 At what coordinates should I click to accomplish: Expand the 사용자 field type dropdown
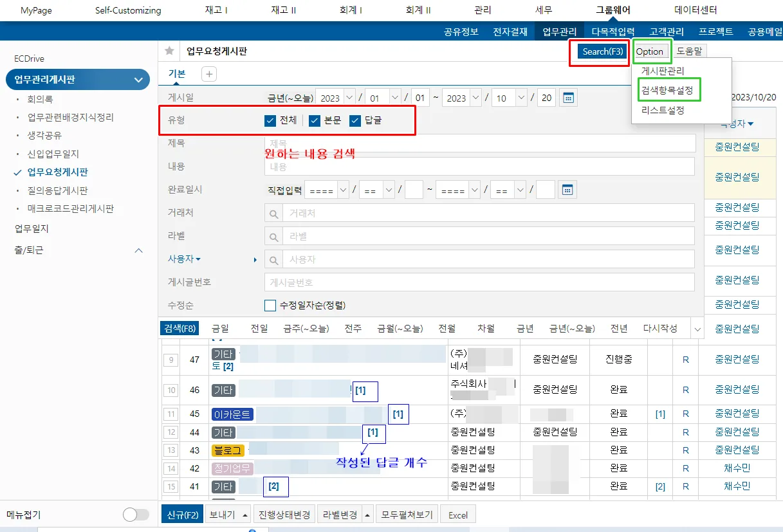coord(198,259)
